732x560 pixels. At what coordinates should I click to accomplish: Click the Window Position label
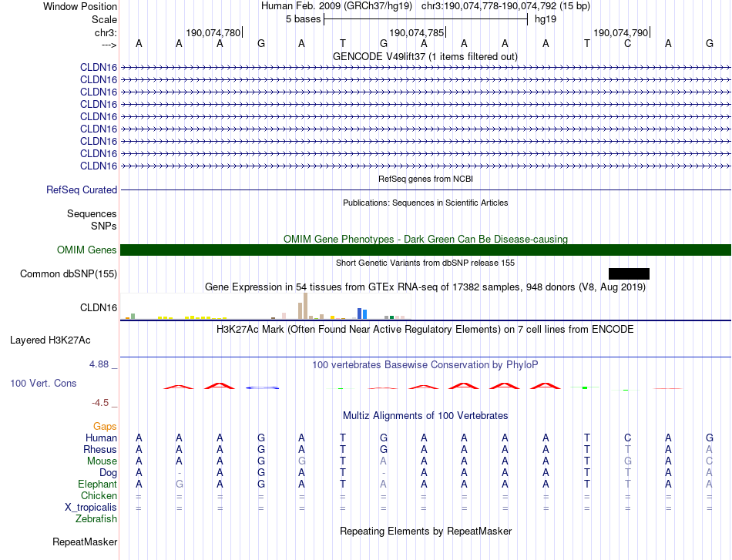pos(80,6)
